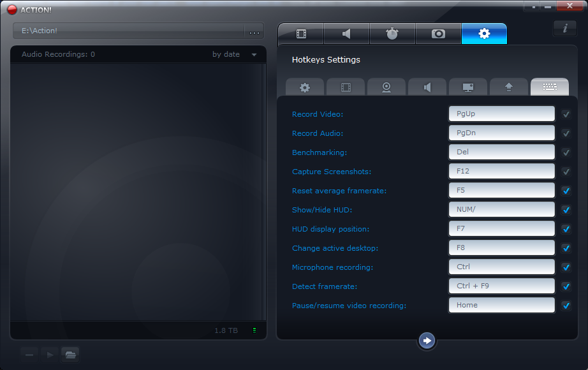588x370 pixels.
Task: Select the general settings gear sub-tab
Action: click(305, 87)
